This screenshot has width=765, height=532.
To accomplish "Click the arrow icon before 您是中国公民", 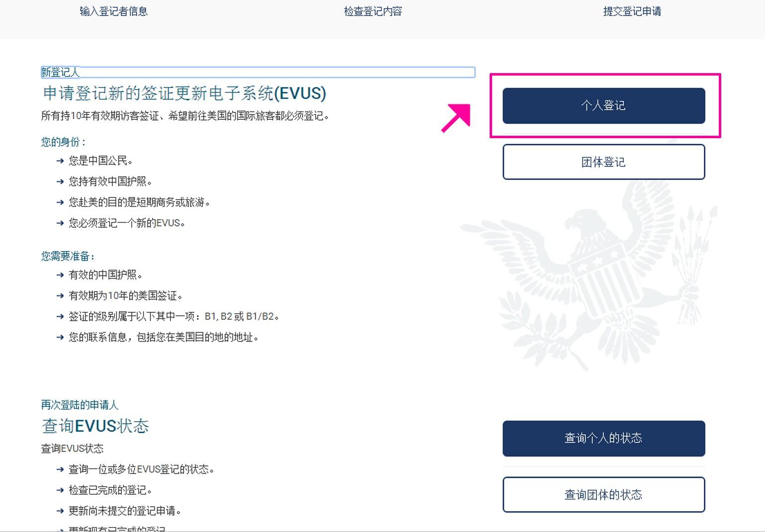I will coord(59,161).
